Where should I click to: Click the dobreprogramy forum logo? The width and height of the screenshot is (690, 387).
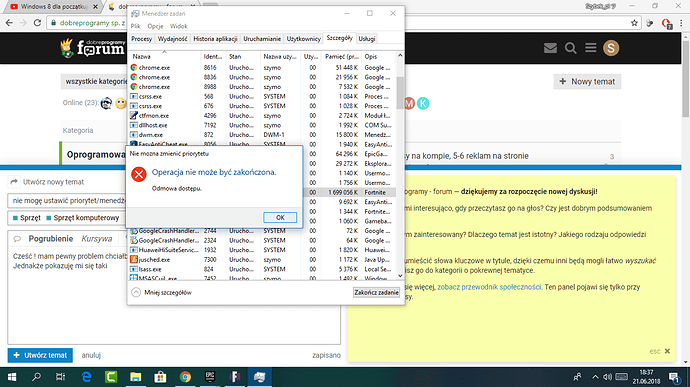click(92, 48)
